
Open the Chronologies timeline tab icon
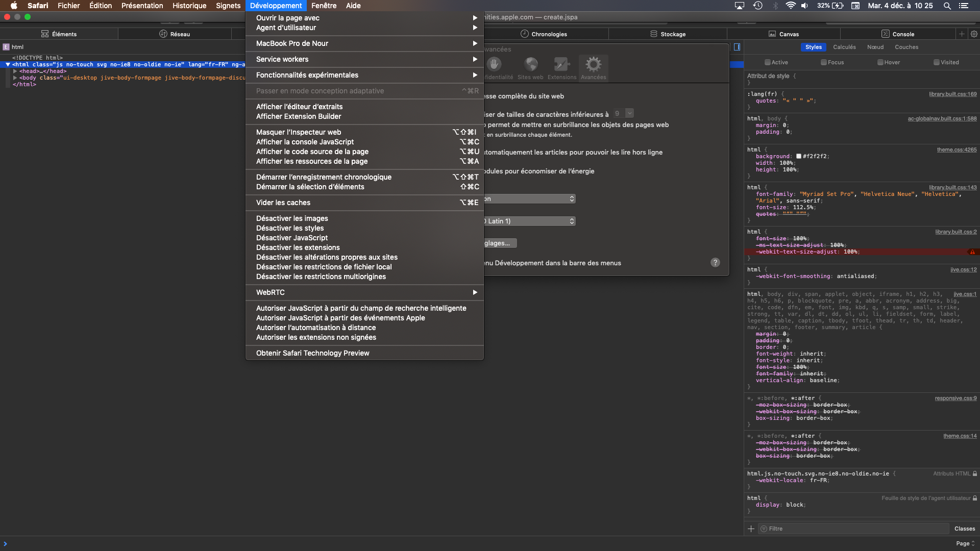524,34
